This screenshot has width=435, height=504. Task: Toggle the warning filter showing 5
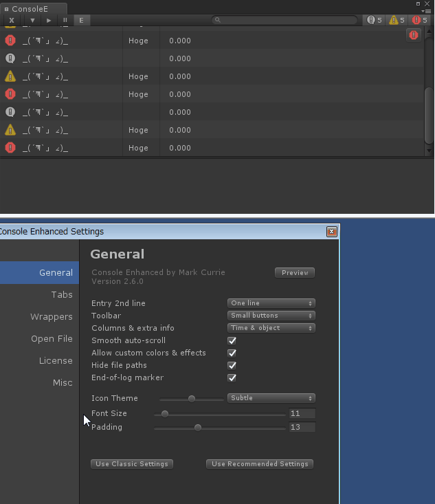pyautogui.click(x=397, y=20)
